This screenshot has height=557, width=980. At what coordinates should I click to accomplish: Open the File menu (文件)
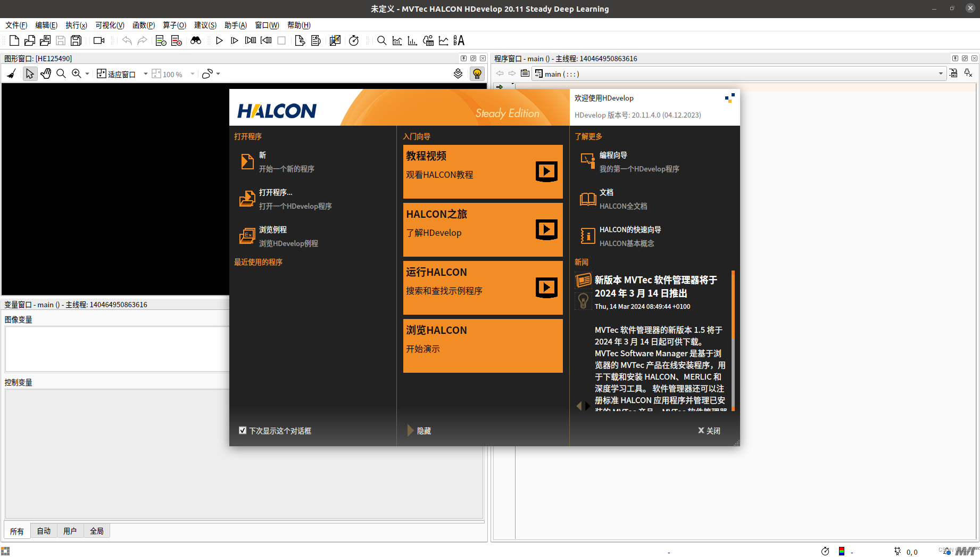click(x=16, y=25)
